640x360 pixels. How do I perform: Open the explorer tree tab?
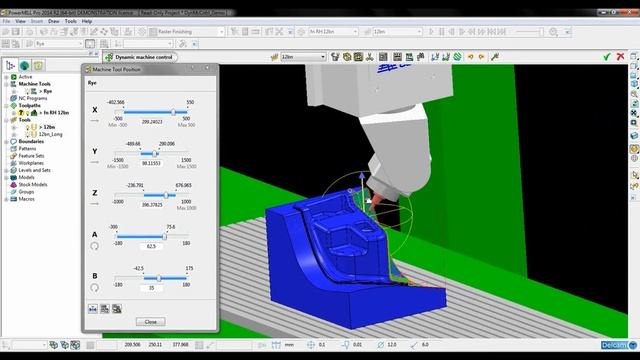coord(11,65)
